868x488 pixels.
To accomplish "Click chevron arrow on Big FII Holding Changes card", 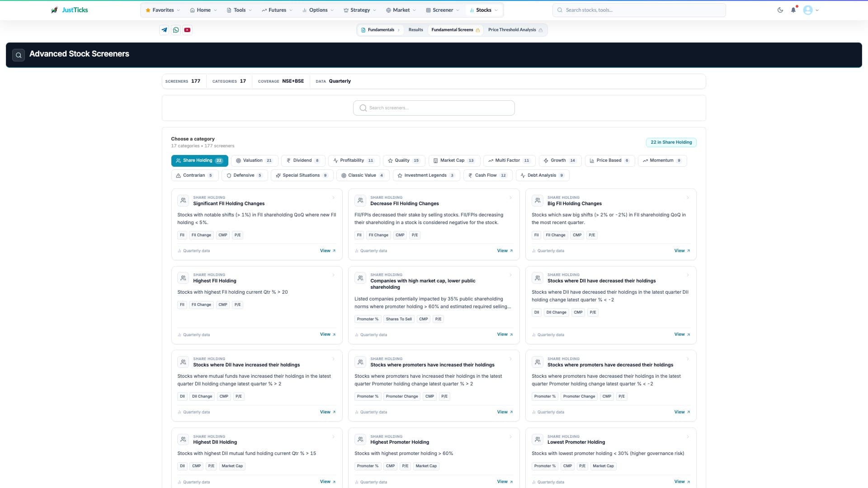I will (x=688, y=197).
